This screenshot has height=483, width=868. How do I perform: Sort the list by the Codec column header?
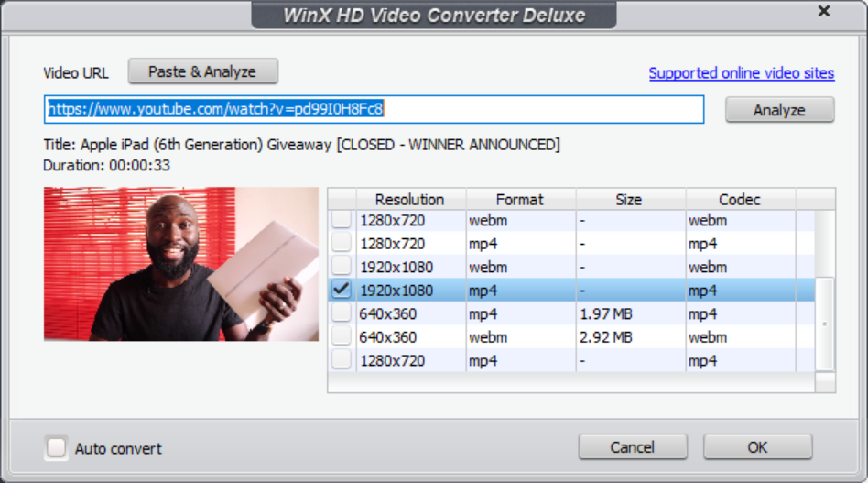click(740, 200)
